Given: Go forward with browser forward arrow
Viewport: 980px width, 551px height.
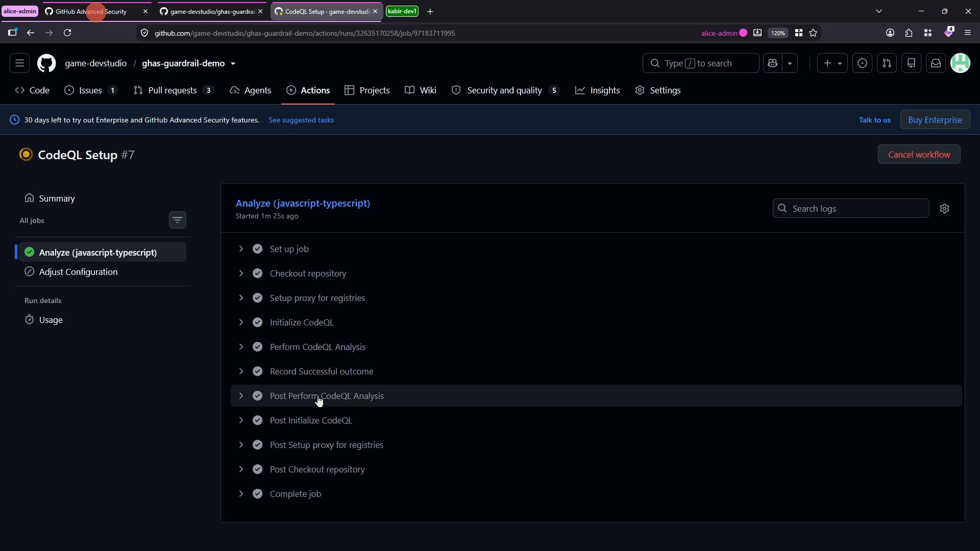Looking at the screenshot, I should click(49, 33).
